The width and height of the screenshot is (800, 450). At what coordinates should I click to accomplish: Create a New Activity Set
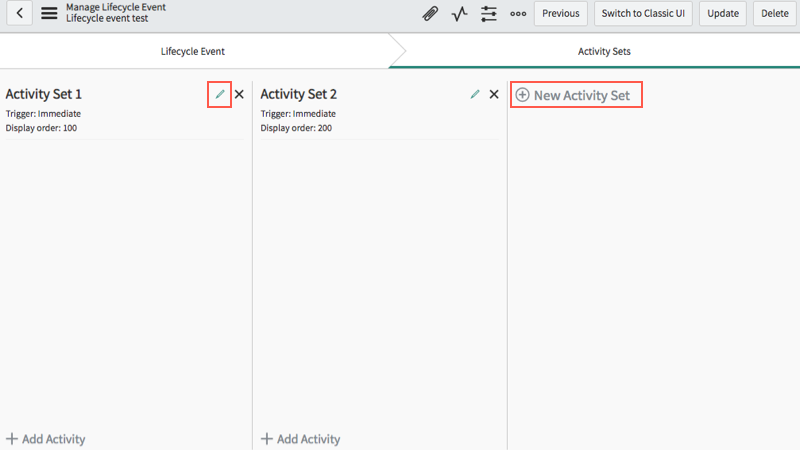tap(572, 95)
